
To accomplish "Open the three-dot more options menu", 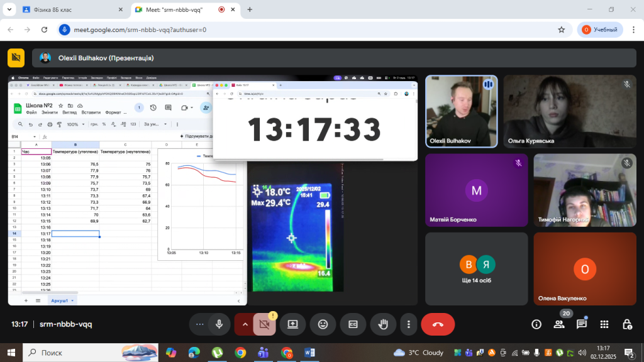I will coord(409,324).
